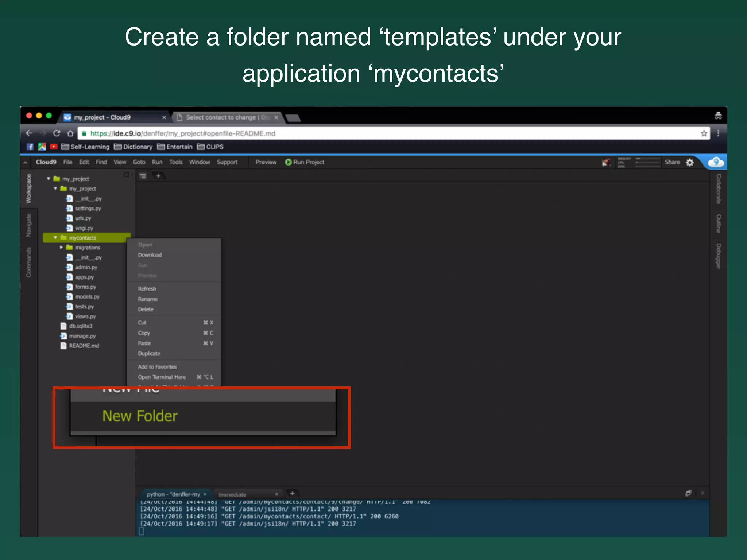The height and width of the screenshot is (560, 747).
Task: Click the Run Project green play icon
Action: click(288, 162)
